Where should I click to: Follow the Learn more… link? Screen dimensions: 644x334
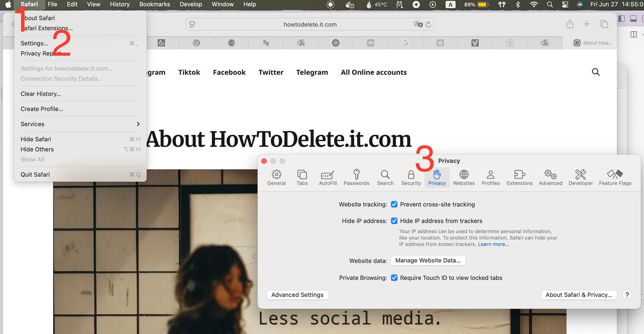coord(493,244)
